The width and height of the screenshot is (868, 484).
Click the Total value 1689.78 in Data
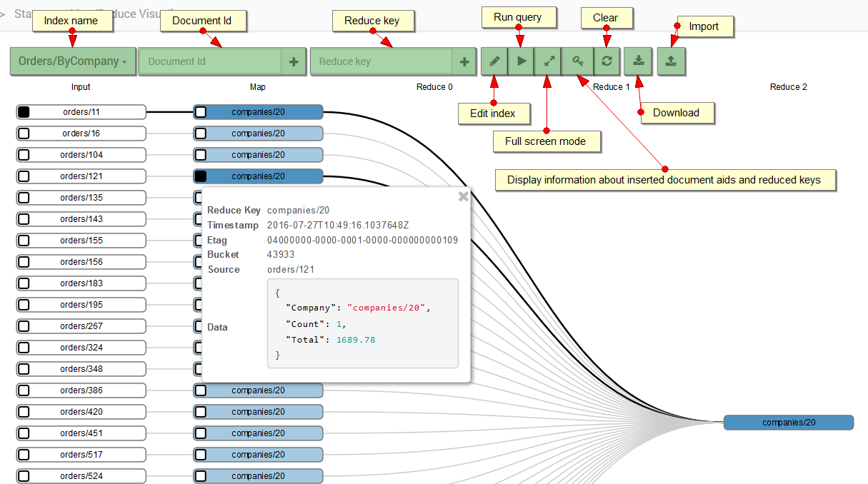(x=355, y=340)
